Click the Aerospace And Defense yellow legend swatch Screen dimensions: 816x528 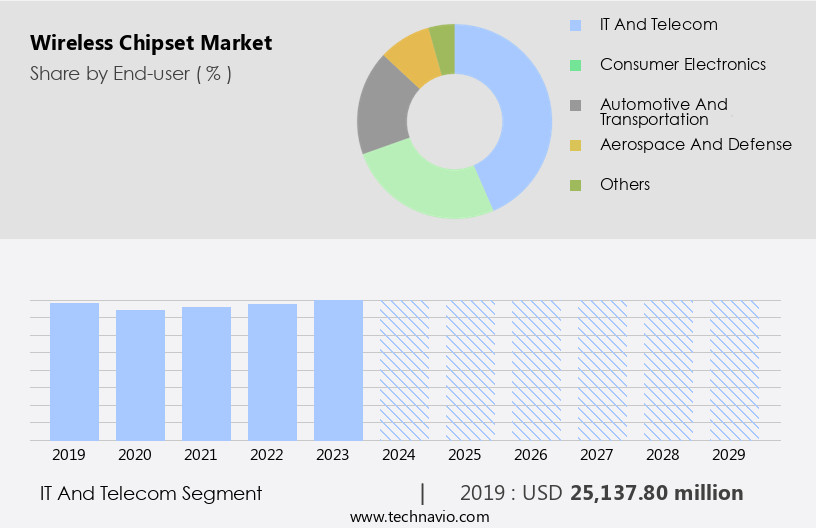[x=575, y=145]
